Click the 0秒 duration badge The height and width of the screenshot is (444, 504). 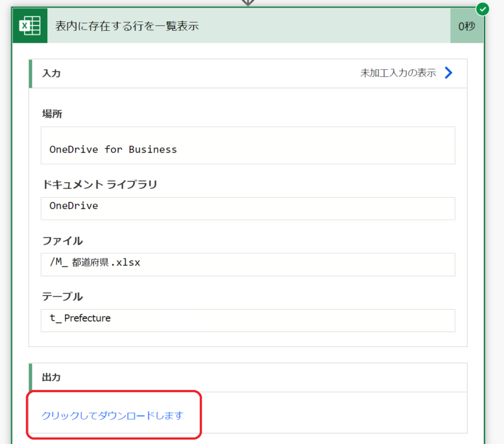466,26
